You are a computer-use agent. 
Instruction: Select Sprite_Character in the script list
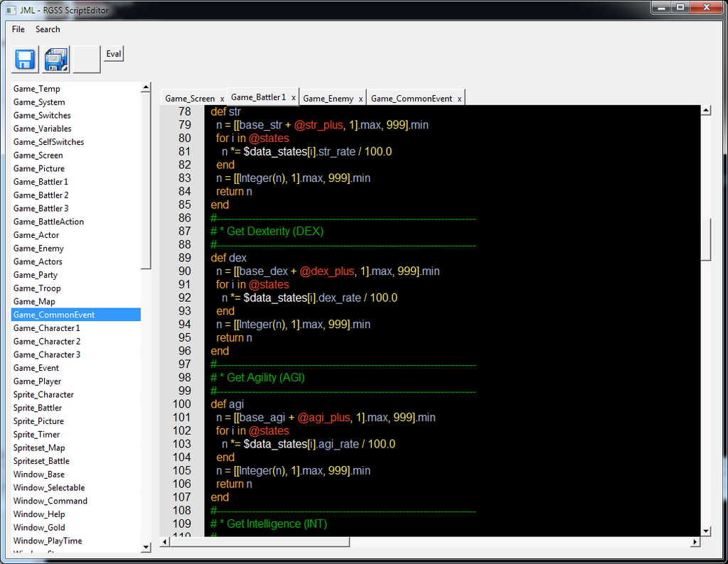75,394
